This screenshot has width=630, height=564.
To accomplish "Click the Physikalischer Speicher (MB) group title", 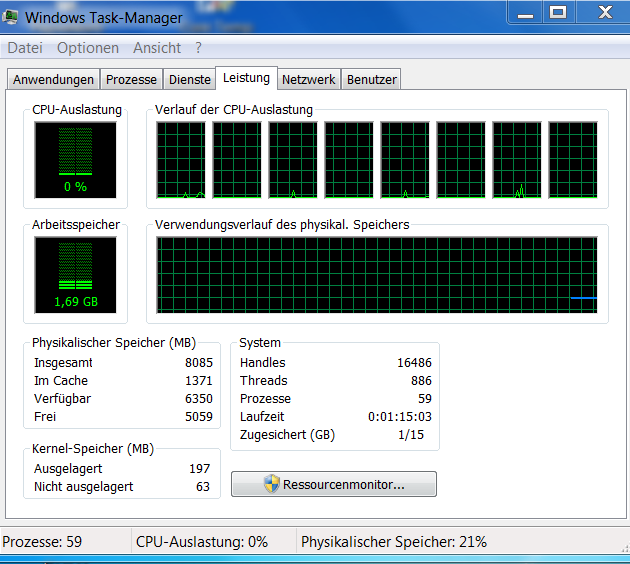I will 114,343.
